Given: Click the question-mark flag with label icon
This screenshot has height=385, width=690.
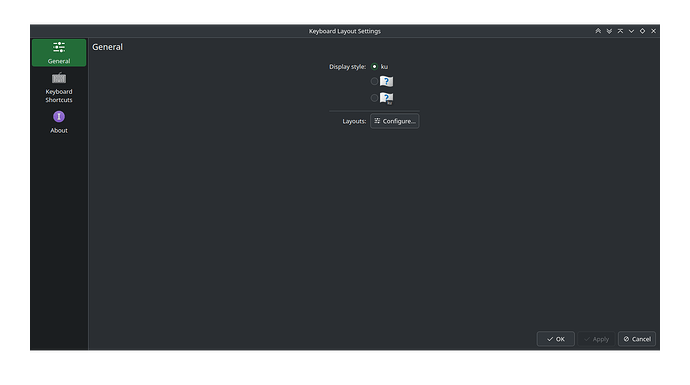Looking at the screenshot, I should (x=386, y=98).
